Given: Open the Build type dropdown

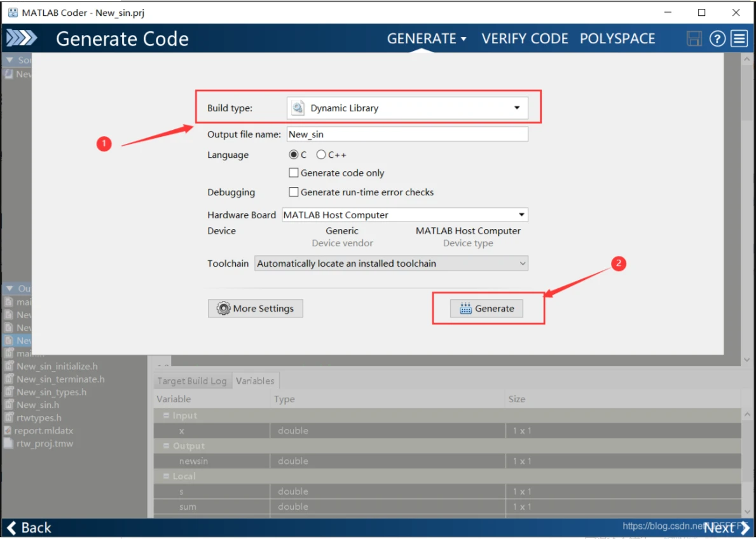Looking at the screenshot, I should coord(408,108).
